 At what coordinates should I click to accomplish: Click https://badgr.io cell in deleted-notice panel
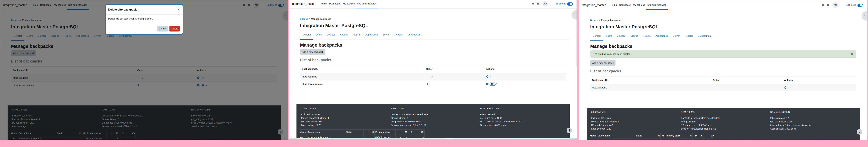600,88
